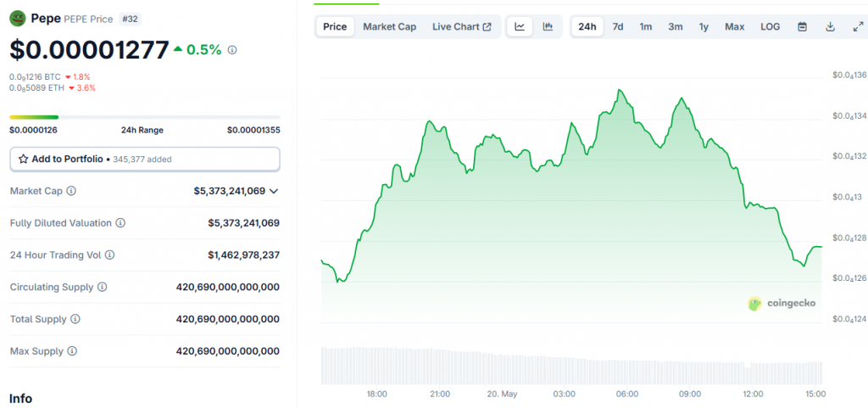Download the chart data
This screenshot has width=868, height=409.
[830, 26]
